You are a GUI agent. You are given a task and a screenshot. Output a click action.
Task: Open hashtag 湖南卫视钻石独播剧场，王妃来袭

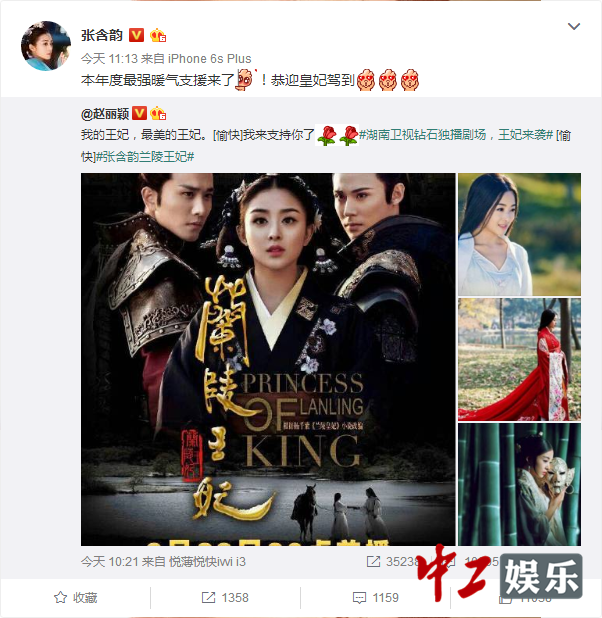(456, 135)
